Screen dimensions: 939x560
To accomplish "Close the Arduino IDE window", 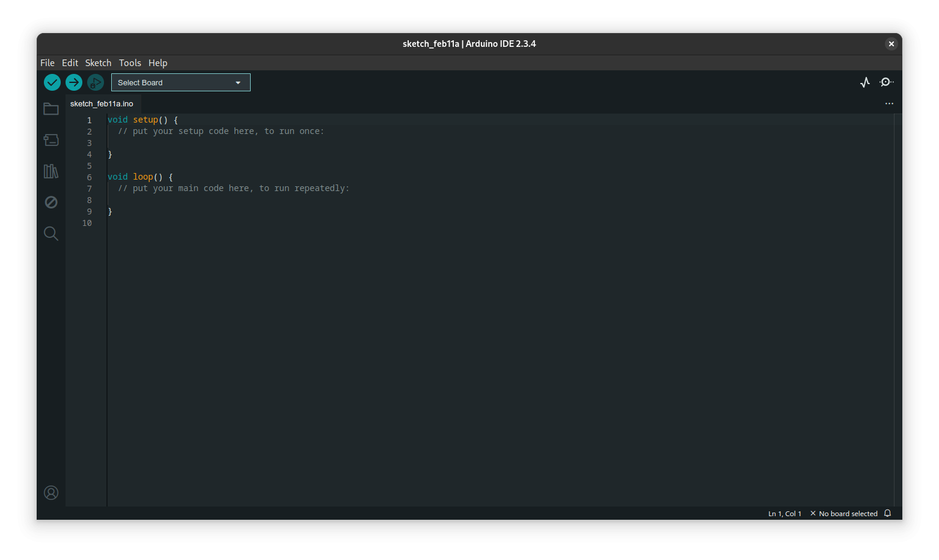I will [892, 44].
